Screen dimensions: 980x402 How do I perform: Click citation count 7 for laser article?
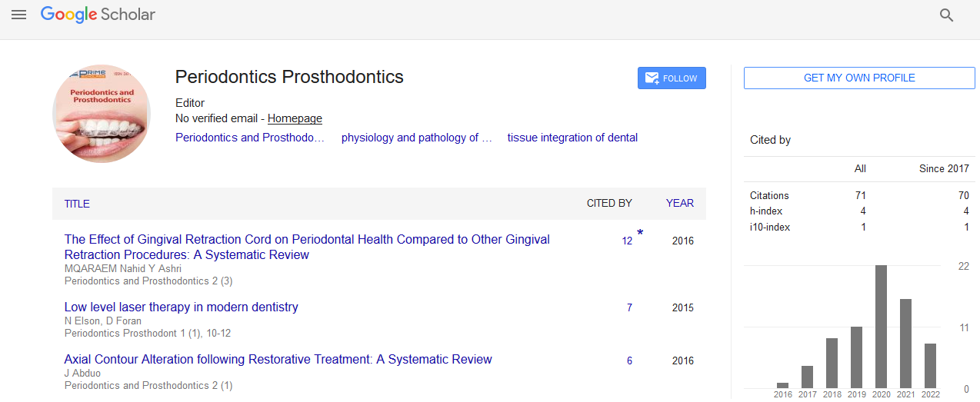click(x=629, y=307)
